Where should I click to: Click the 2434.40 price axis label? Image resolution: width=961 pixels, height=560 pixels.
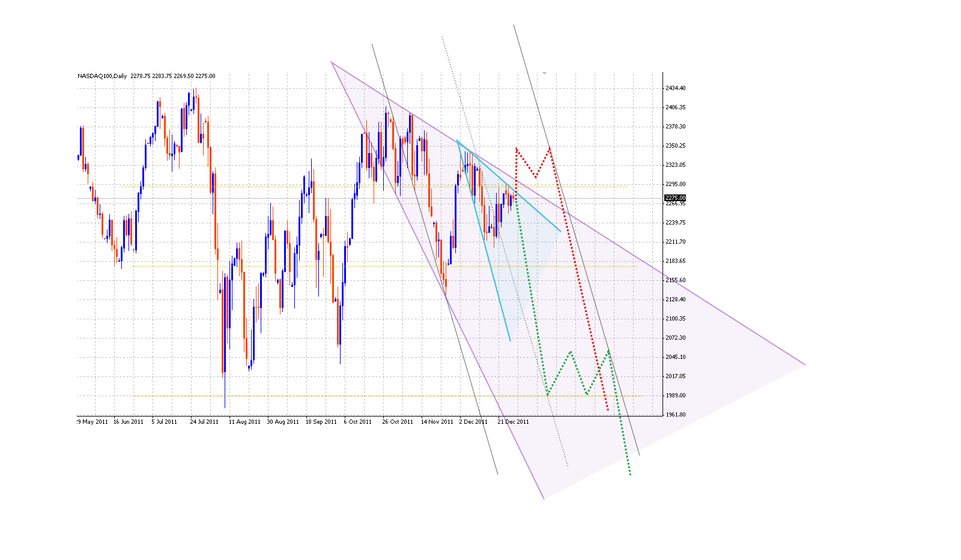click(x=675, y=88)
